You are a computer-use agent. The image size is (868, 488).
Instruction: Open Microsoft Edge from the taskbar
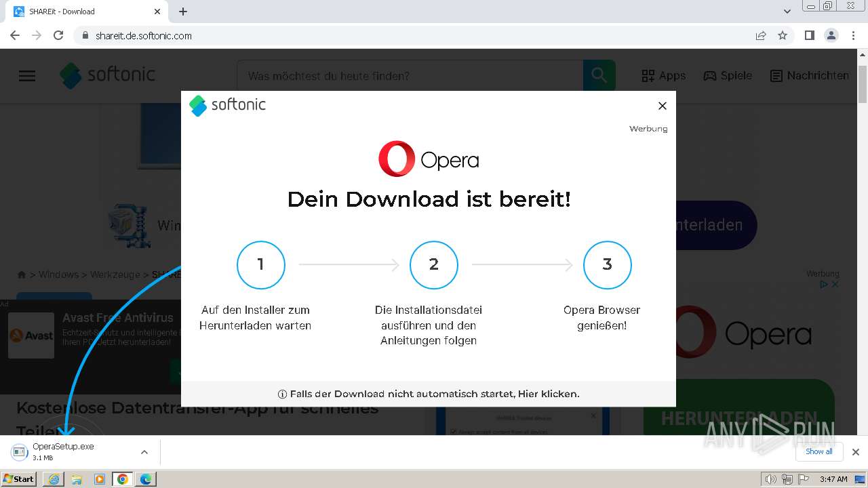click(146, 479)
